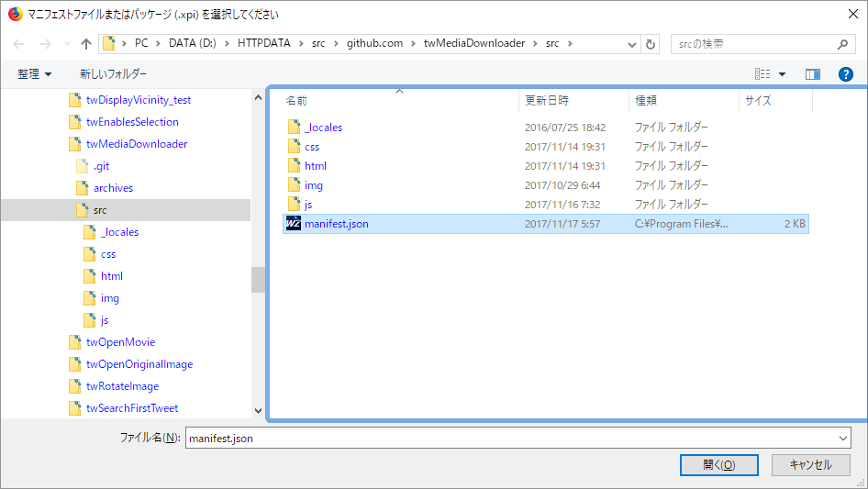The width and height of the screenshot is (868, 489).
Task: Click the navigation tree scrollbar thumb
Action: point(258,280)
